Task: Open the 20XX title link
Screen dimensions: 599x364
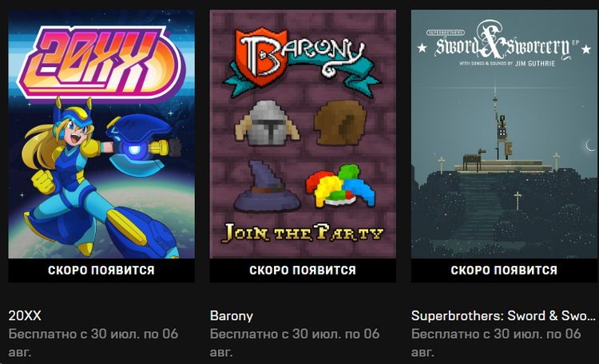Action: pos(25,316)
